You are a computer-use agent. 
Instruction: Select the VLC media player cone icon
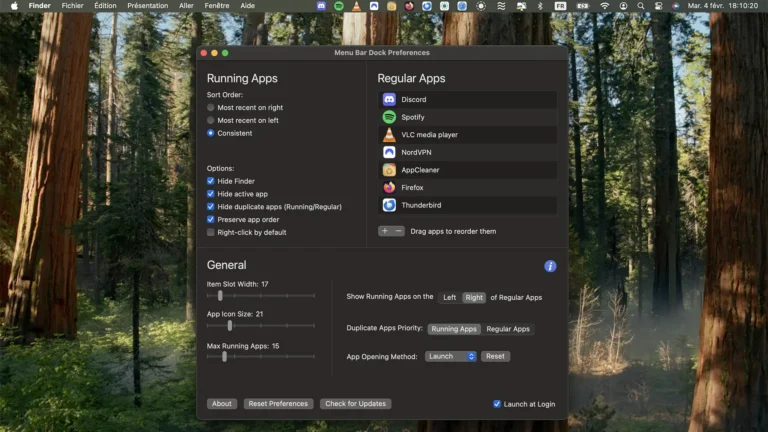point(389,135)
